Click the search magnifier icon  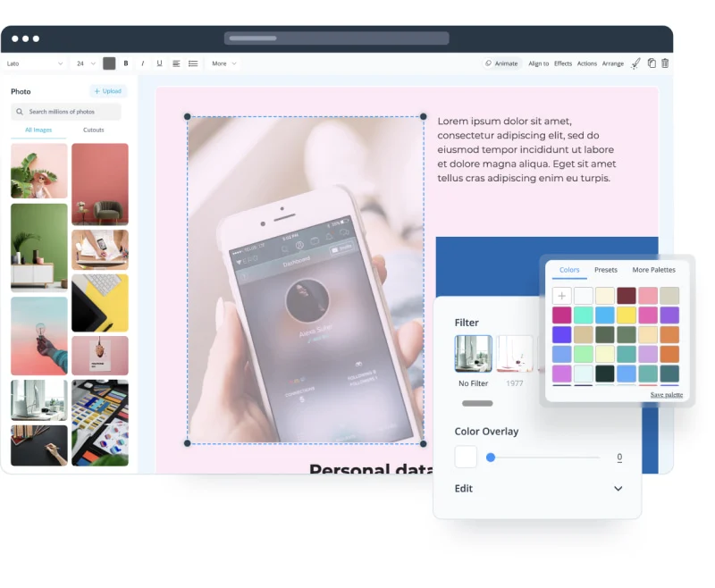point(20,112)
